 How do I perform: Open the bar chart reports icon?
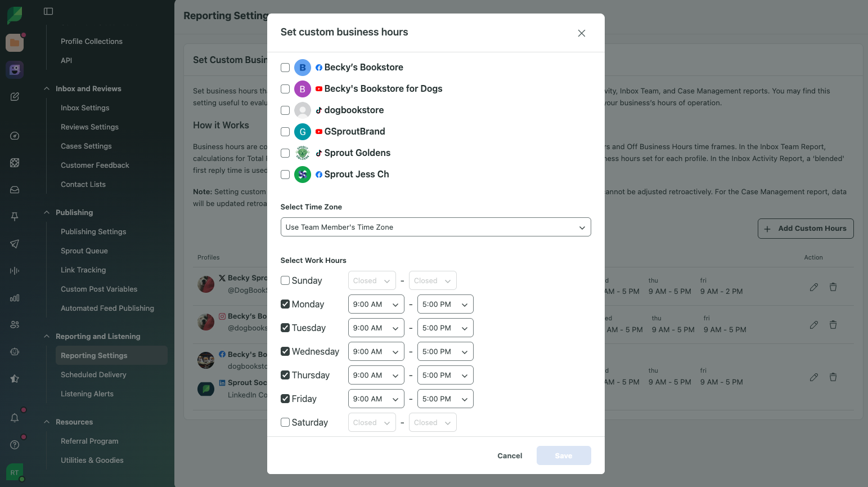[15, 298]
